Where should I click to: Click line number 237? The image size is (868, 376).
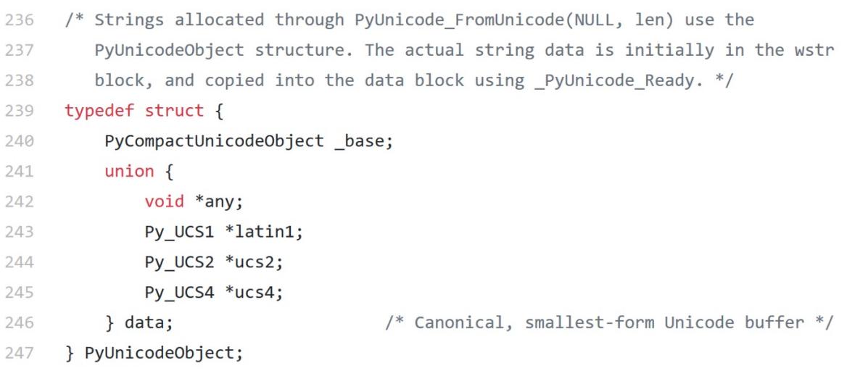(20, 51)
